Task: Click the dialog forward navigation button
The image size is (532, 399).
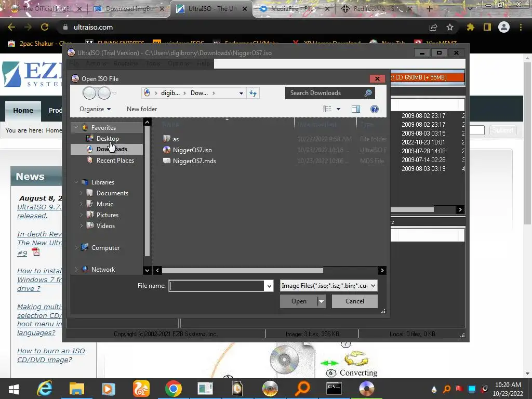Action: 104,93
